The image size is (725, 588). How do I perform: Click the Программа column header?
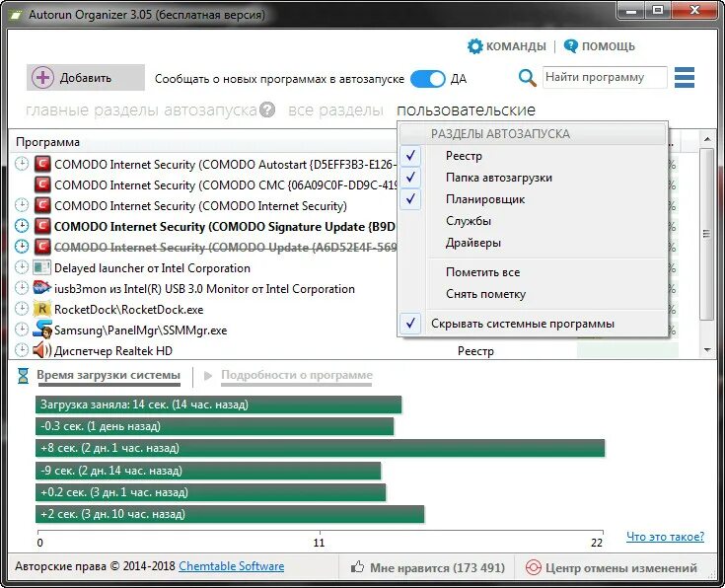[47, 142]
